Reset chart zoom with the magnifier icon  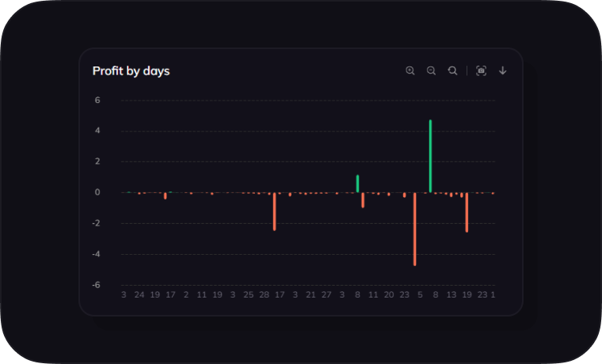[x=452, y=70]
